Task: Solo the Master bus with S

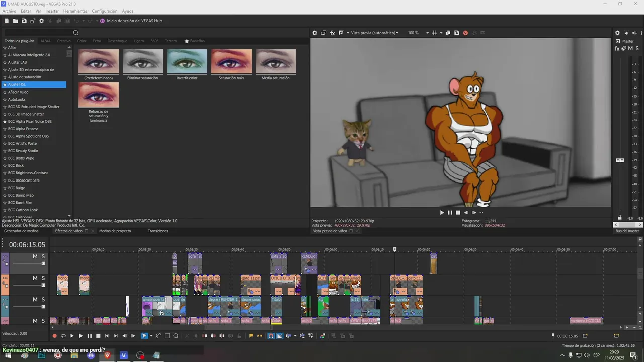Action: [x=637, y=48]
